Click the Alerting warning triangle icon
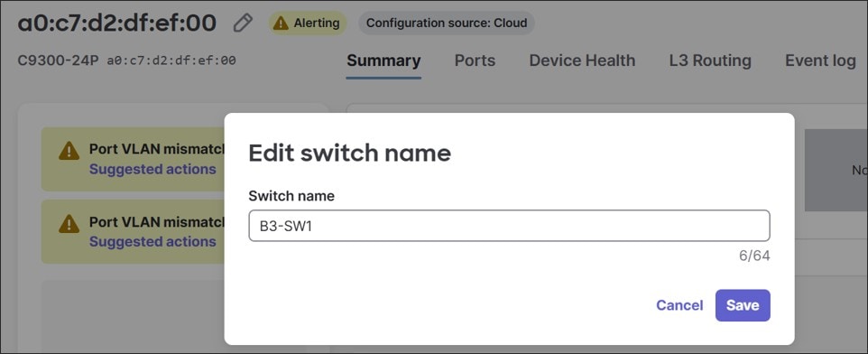This screenshot has height=354, width=868. [x=282, y=23]
